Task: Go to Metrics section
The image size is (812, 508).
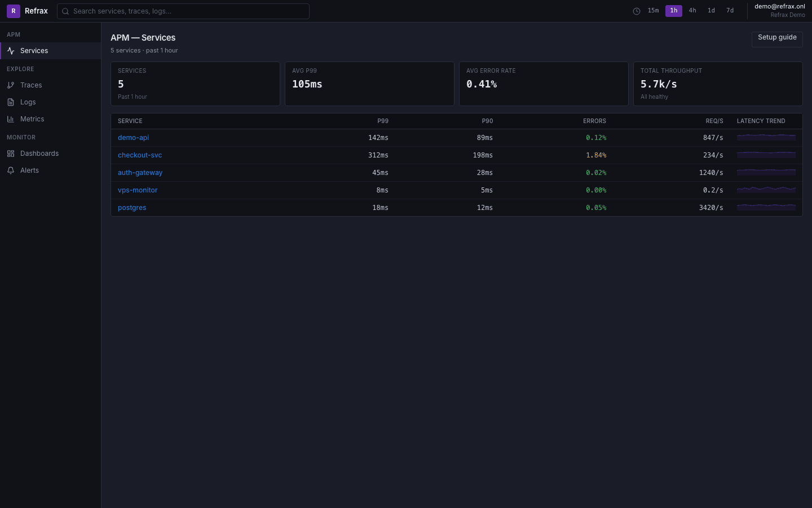Action: point(51,119)
